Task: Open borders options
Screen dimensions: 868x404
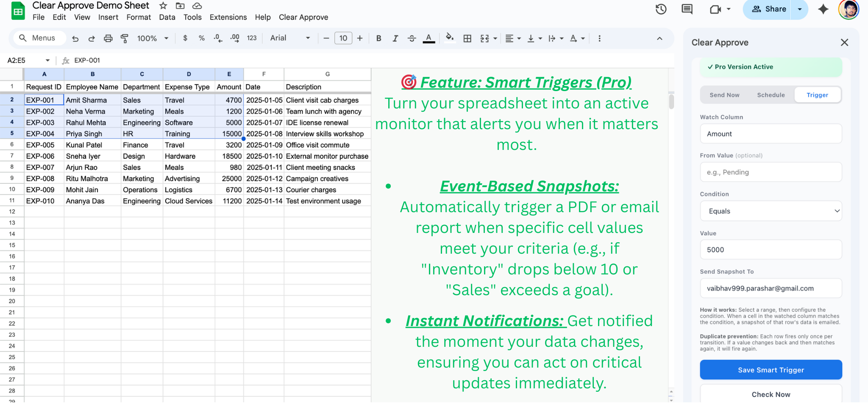Action: click(x=467, y=38)
